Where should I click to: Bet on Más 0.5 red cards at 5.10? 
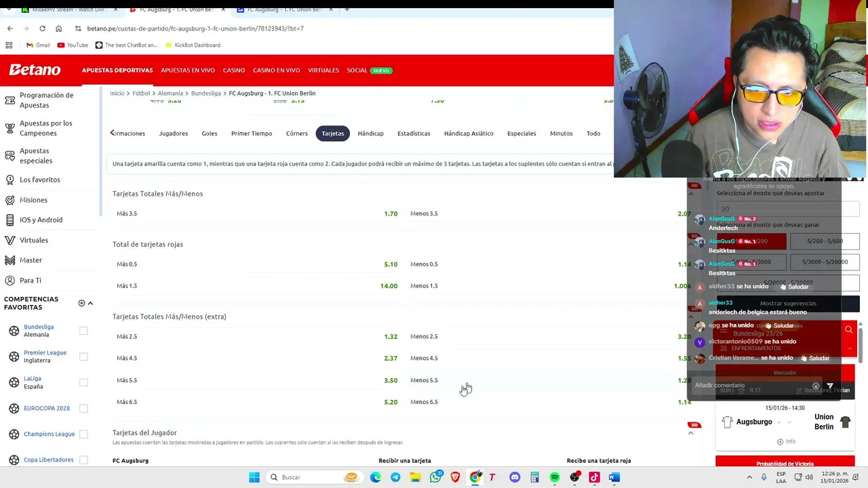[256, 264]
